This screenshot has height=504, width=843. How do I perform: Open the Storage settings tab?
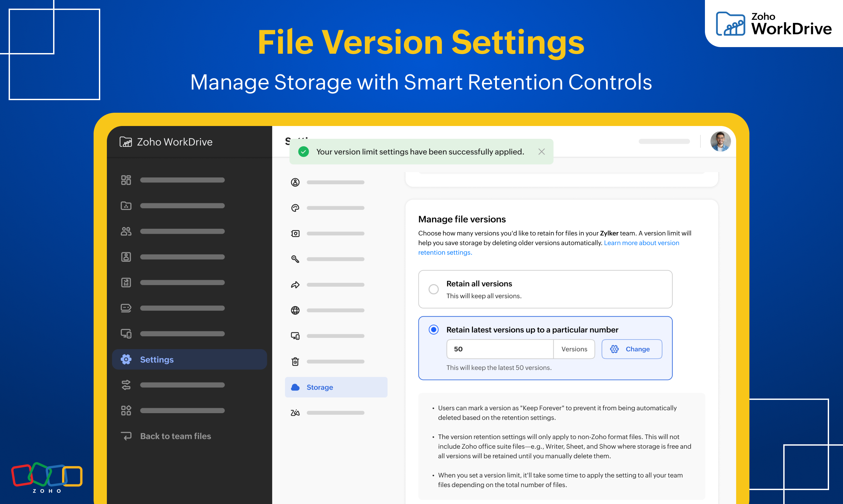tap(320, 388)
